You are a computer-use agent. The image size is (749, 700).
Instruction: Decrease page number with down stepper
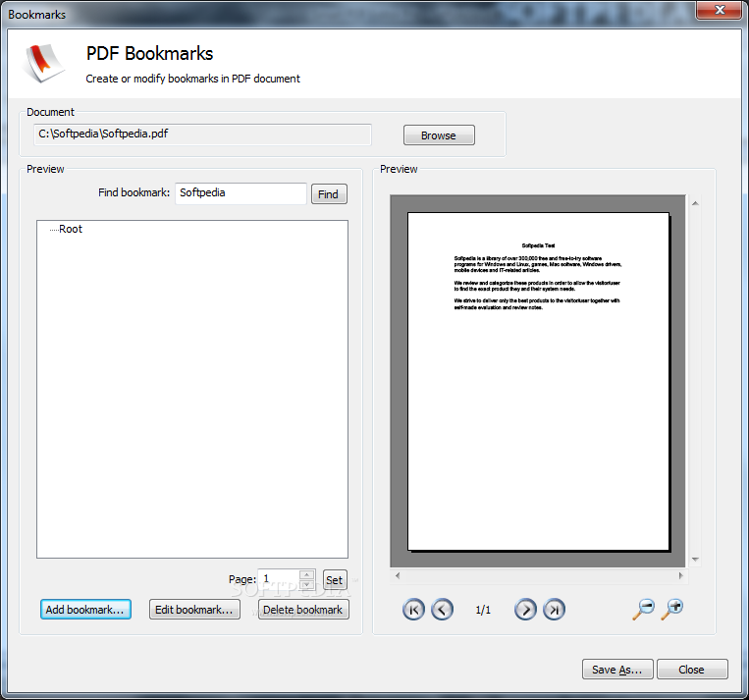tap(307, 584)
